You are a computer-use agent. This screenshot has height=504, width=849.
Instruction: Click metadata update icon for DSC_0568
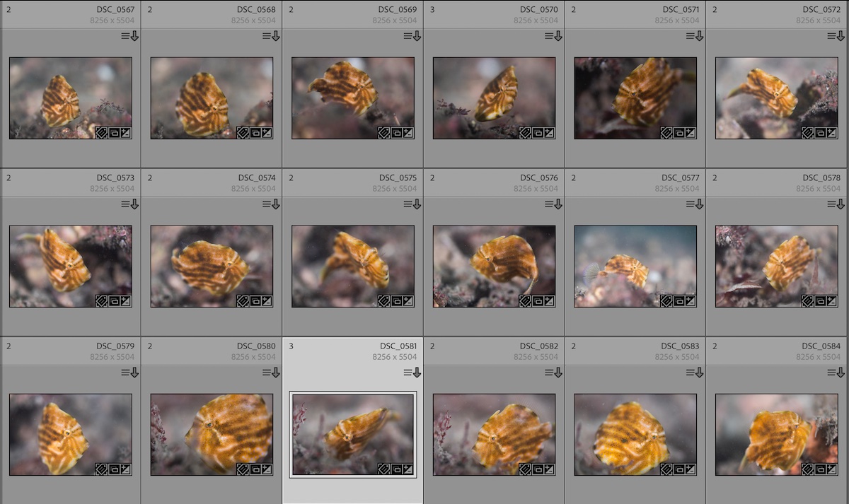pos(271,36)
